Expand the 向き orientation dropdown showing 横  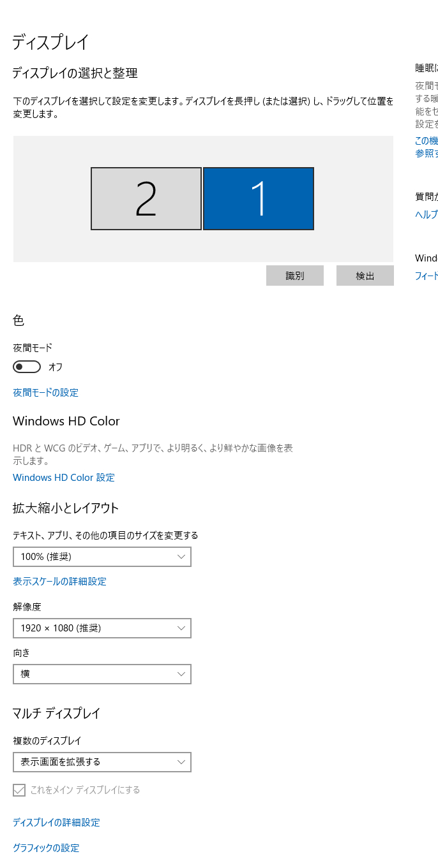(x=102, y=674)
